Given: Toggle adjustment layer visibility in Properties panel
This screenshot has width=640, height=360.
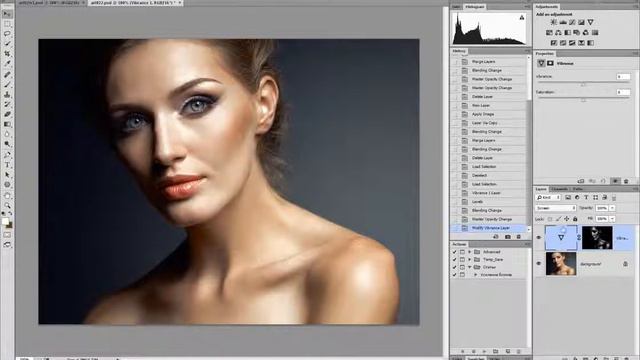Looking at the screenshot, I should tap(615, 181).
